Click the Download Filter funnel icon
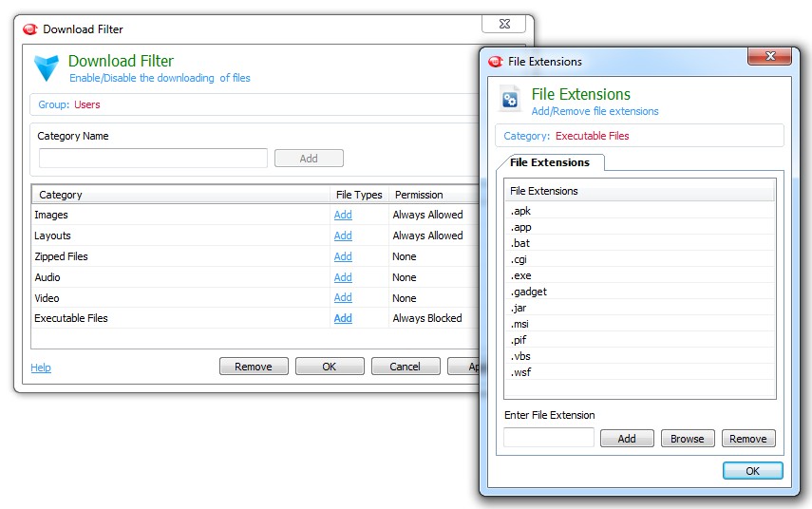 [x=46, y=68]
